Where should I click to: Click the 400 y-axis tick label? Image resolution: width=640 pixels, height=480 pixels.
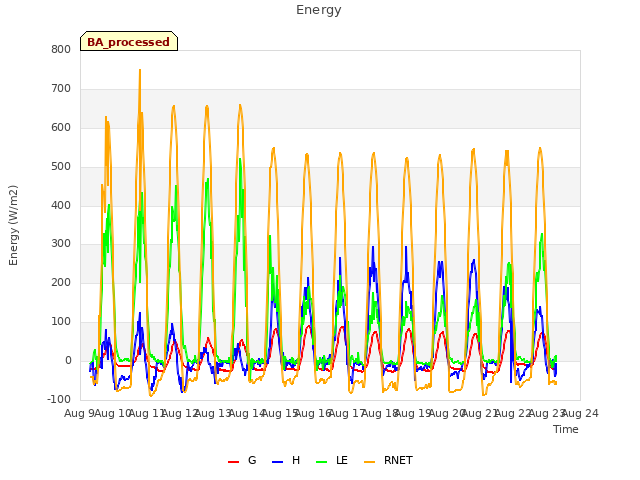(61, 205)
